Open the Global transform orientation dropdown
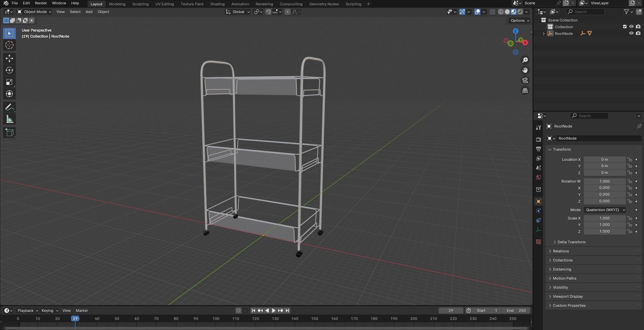The height and width of the screenshot is (330, 644). click(238, 12)
